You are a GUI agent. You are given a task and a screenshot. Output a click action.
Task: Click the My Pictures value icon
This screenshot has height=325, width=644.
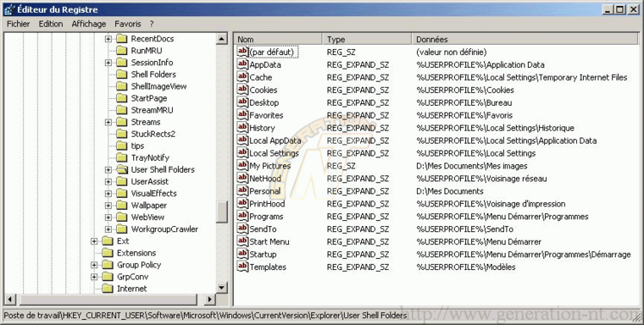(x=242, y=166)
